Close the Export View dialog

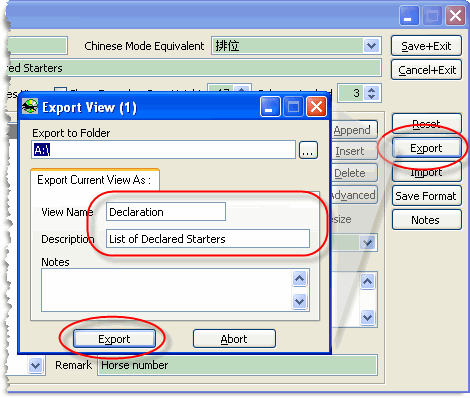316,107
